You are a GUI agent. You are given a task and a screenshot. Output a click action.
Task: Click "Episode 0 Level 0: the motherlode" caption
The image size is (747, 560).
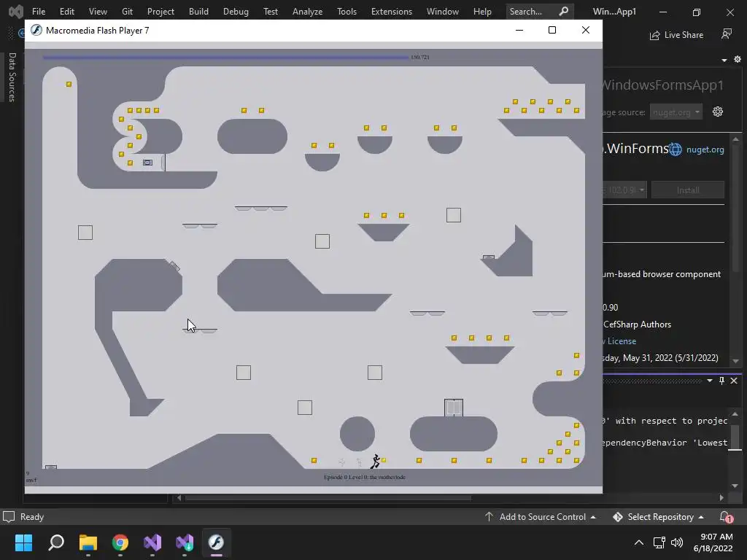click(365, 477)
